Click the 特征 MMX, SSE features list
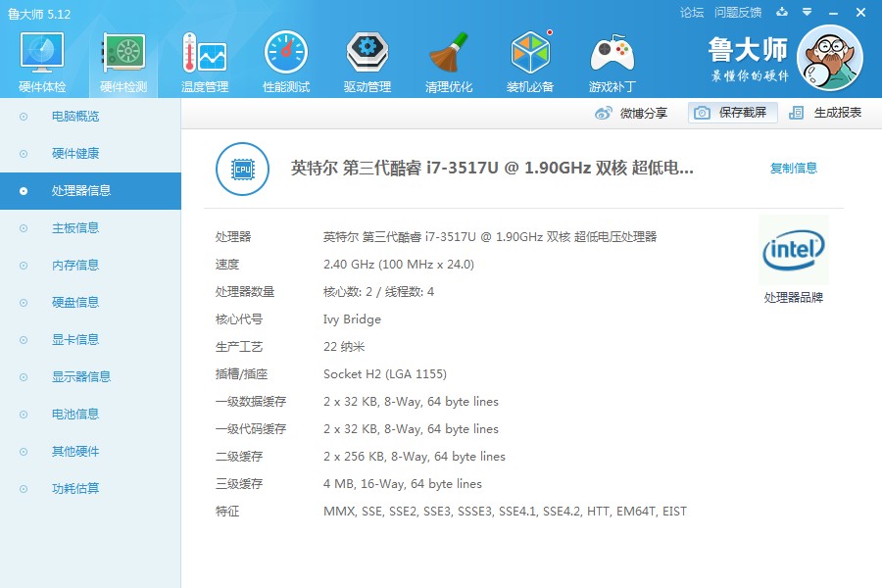Screen dimensions: 882x588 505,512
